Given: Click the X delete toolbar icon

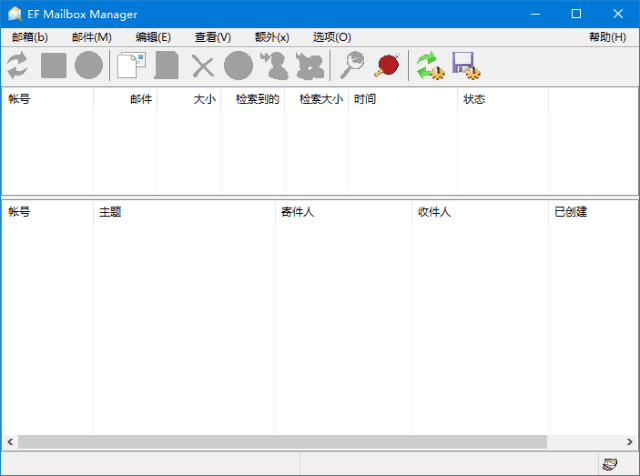Looking at the screenshot, I should pyautogui.click(x=203, y=66).
